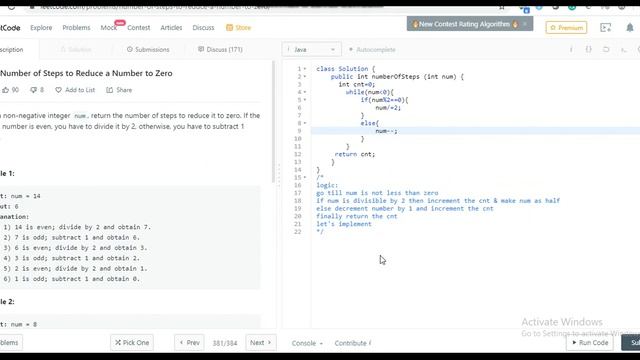The width and height of the screenshot is (640, 360).
Task: Open the Articles nav item
Action: [171, 28]
